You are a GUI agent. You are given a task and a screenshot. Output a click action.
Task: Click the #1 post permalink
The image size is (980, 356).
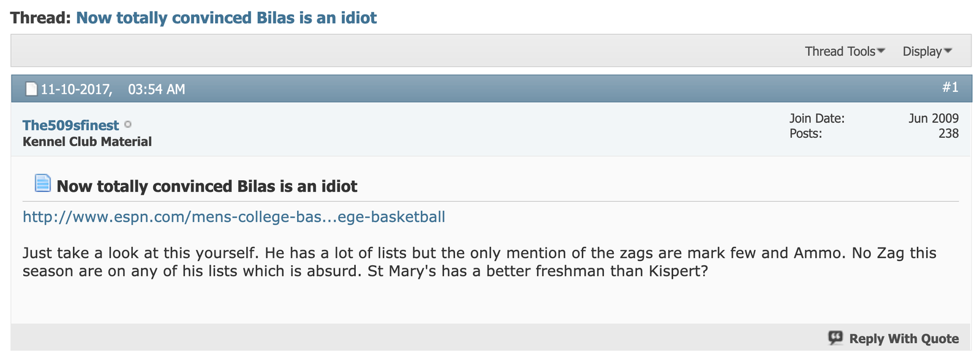pyautogui.click(x=950, y=88)
